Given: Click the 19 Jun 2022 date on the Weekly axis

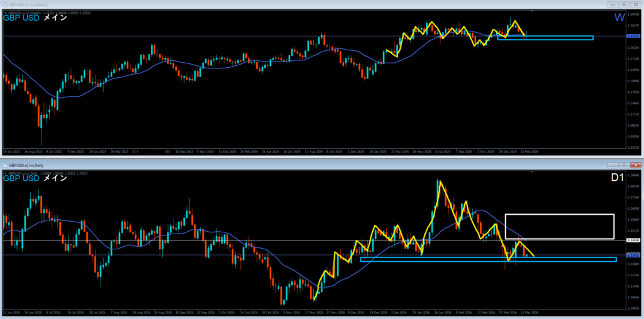Looking at the screenshot, I should [11, 151].
